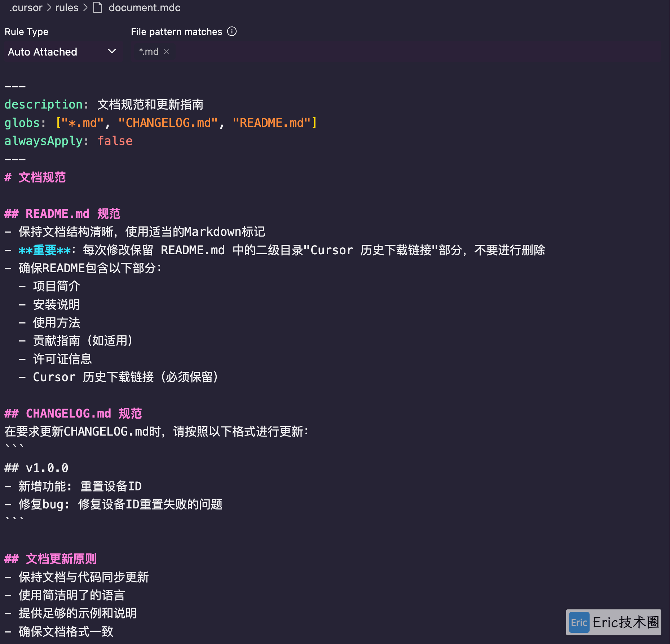Image resolution: width=670 pixels, height=644 pixels.
Task: Click the '## 文档更新原则' heading
Action: [x=50, y=559]
